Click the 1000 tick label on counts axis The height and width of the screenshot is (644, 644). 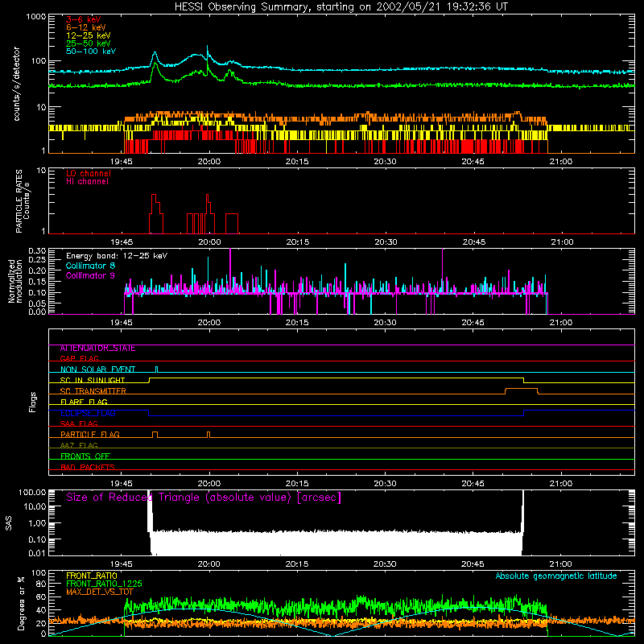(x=35, y=17)
